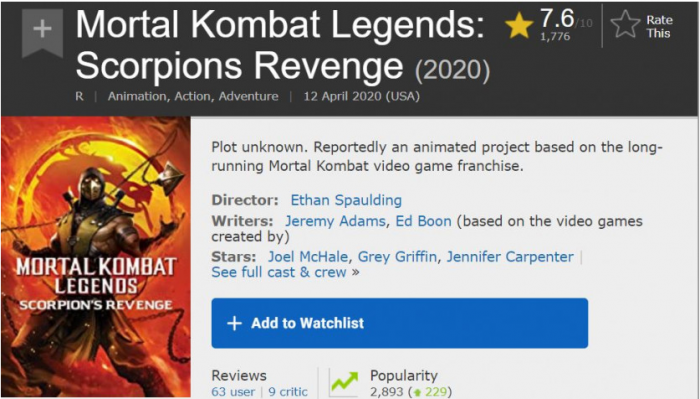This screenshot has width=700, height=399.
Task: Click the Rate This text
Action: click(659, 27)
